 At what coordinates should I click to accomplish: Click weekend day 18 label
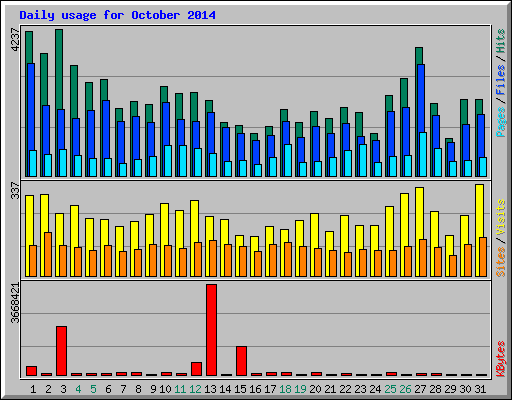(x=285, y=389)
